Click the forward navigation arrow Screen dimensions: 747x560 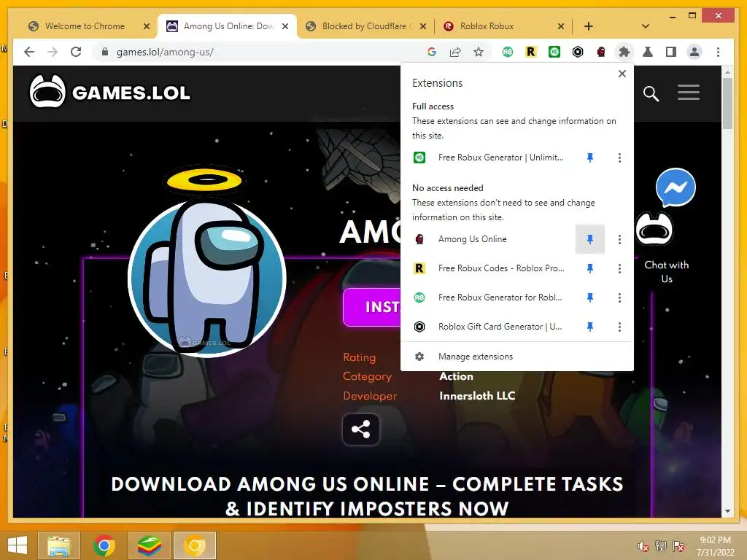coord(53,52)
